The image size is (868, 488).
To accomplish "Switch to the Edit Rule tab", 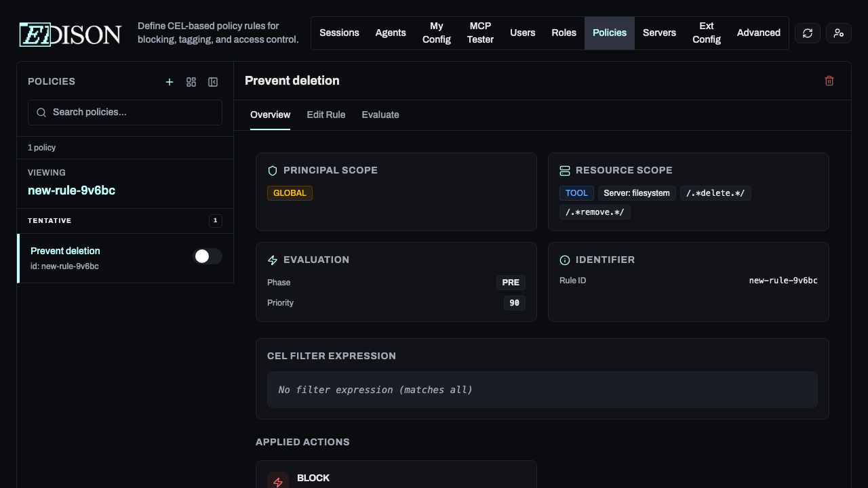I will [325, 115].
